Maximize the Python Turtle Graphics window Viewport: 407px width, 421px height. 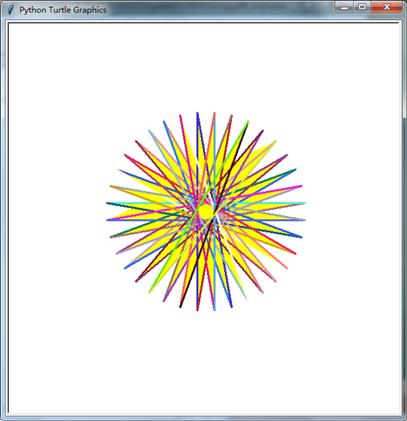362,7
